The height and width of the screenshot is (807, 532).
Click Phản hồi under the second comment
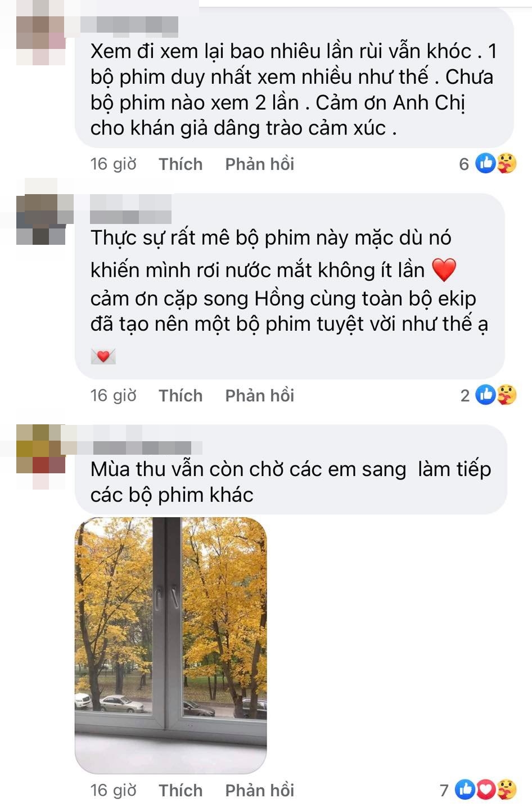[x=259, y=396]
